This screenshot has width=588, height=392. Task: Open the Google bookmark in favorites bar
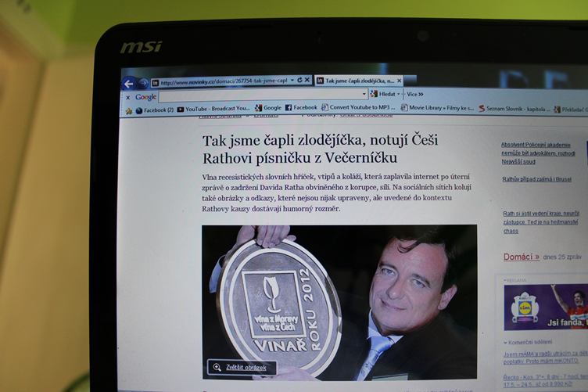267,108
